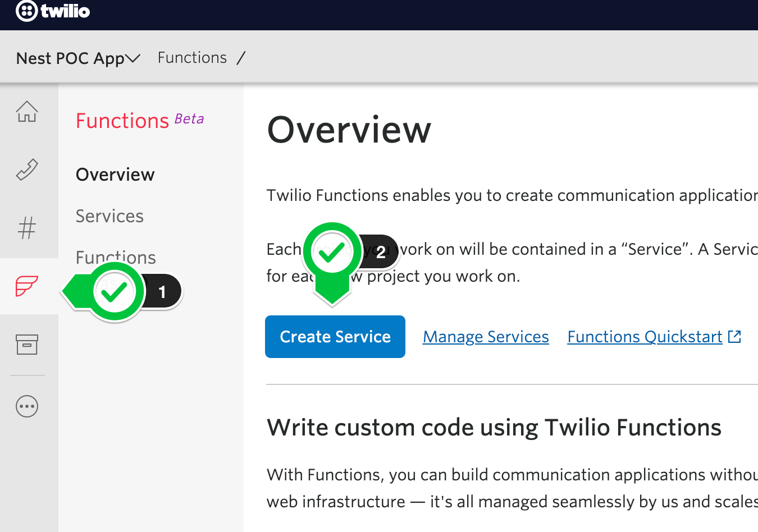758x532 pixels.
Task: Open Services in Functions menu
Action: point(109,216)
